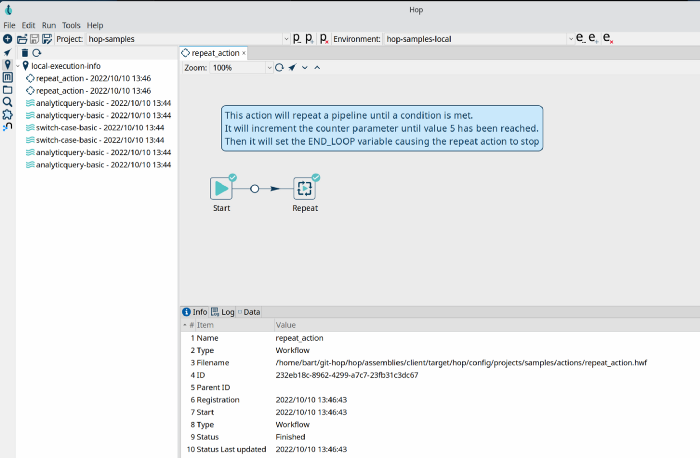Click the open-in-editor arrow icon beside Zoom

tap(292, 67)
